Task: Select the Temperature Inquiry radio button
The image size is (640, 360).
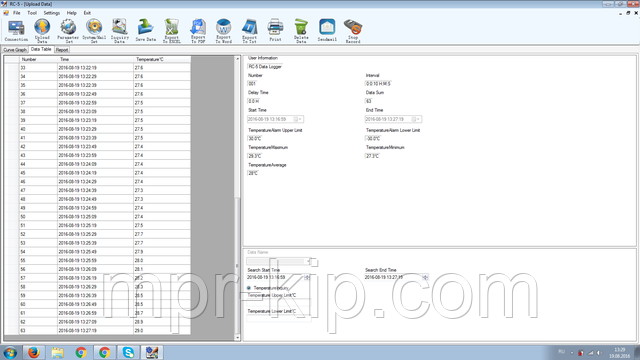Action: click(x=249, y=288)
